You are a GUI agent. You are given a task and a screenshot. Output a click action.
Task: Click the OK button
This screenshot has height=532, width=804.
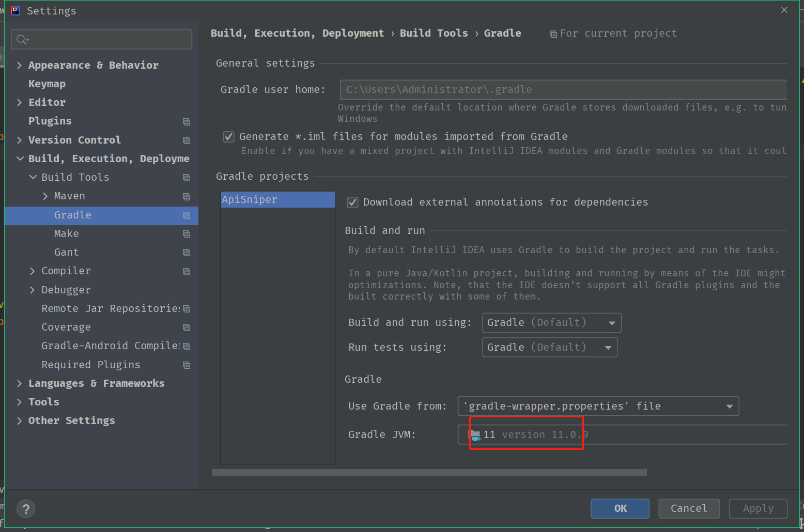click(x=620, y=508)
